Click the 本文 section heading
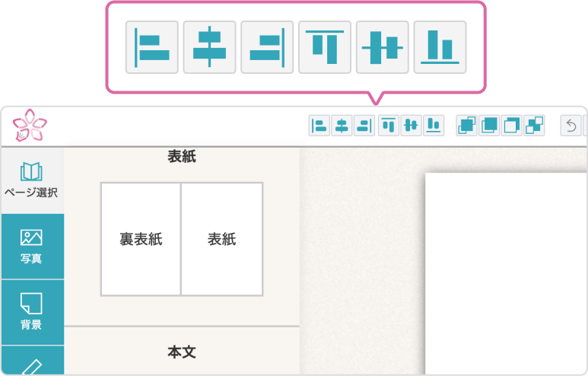The height and width of the screenshot is (376, 588). 182,352
